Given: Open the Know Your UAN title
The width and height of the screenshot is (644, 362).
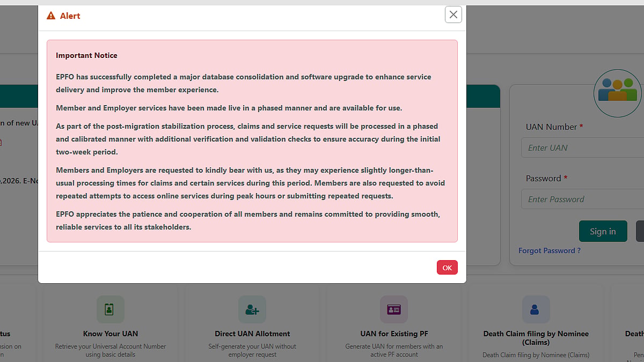Looking at the screenshot, I should coord(111,334).
